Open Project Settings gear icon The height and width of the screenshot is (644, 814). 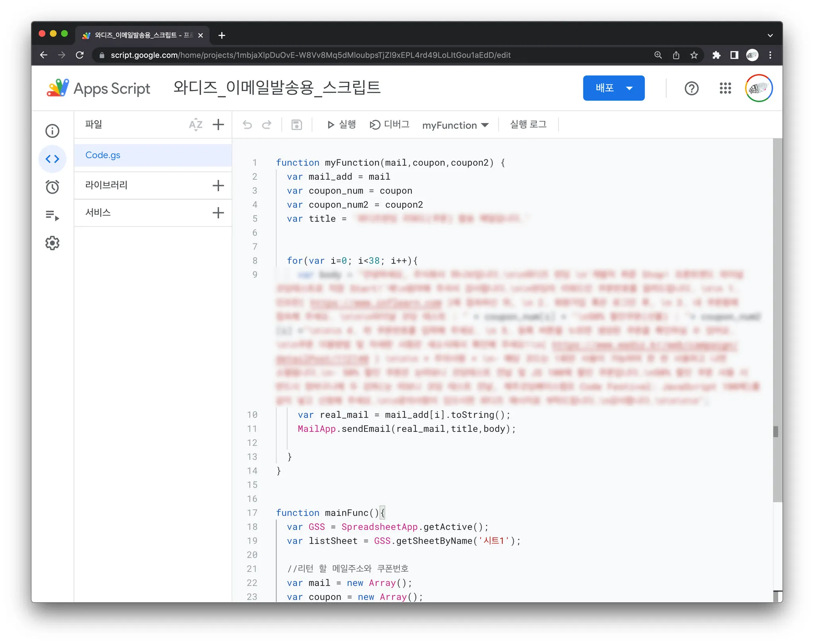tap(52, 243)
